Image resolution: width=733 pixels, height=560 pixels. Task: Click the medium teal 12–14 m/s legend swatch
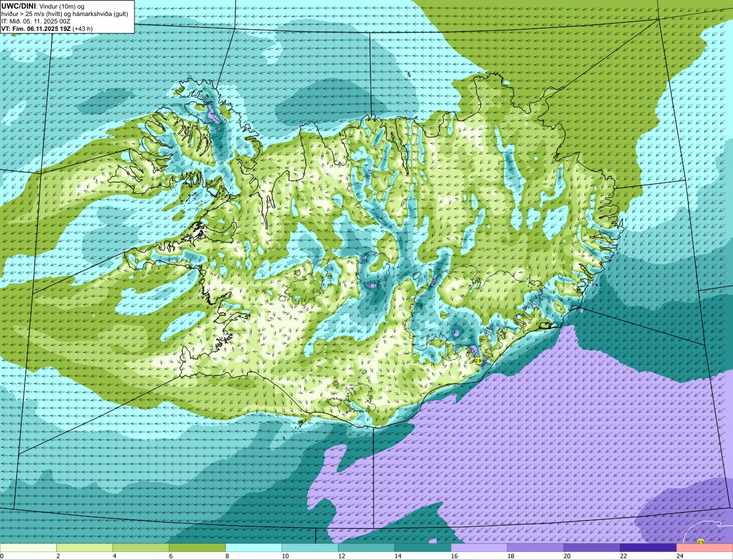(x=366, y=547)
